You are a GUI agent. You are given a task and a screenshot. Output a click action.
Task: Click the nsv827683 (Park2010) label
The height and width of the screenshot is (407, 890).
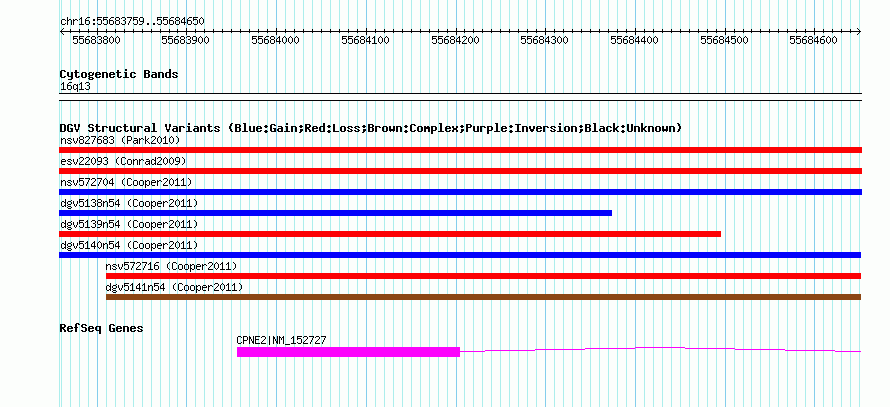(x=120, y=140)
